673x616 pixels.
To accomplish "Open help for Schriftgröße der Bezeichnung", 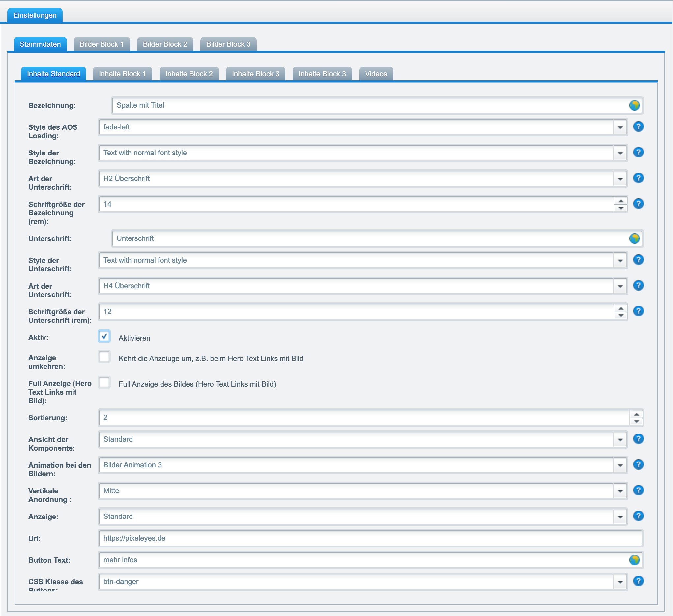I will [x=638, y=204].
